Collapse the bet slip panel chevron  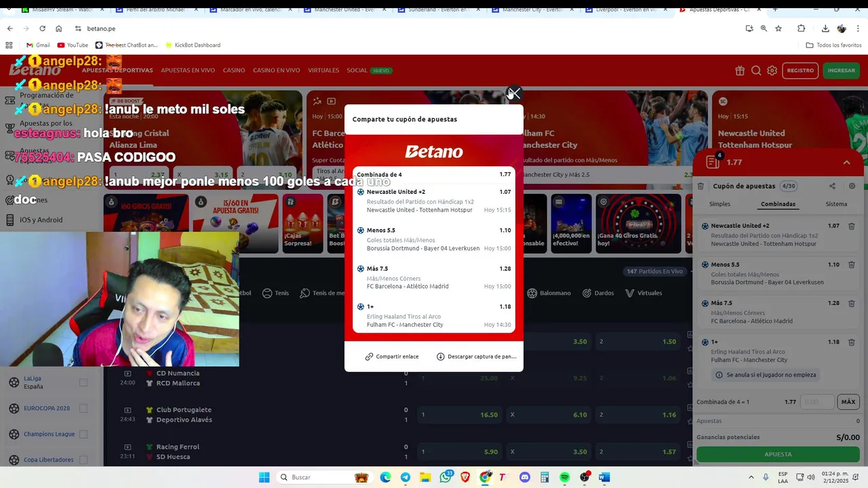coord(846,163)
